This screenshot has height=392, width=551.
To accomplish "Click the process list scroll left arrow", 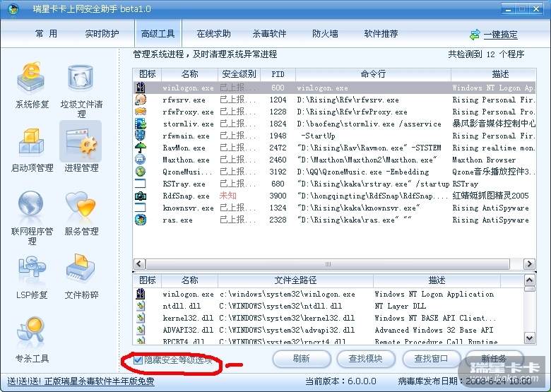I will (x=139, y=263).
